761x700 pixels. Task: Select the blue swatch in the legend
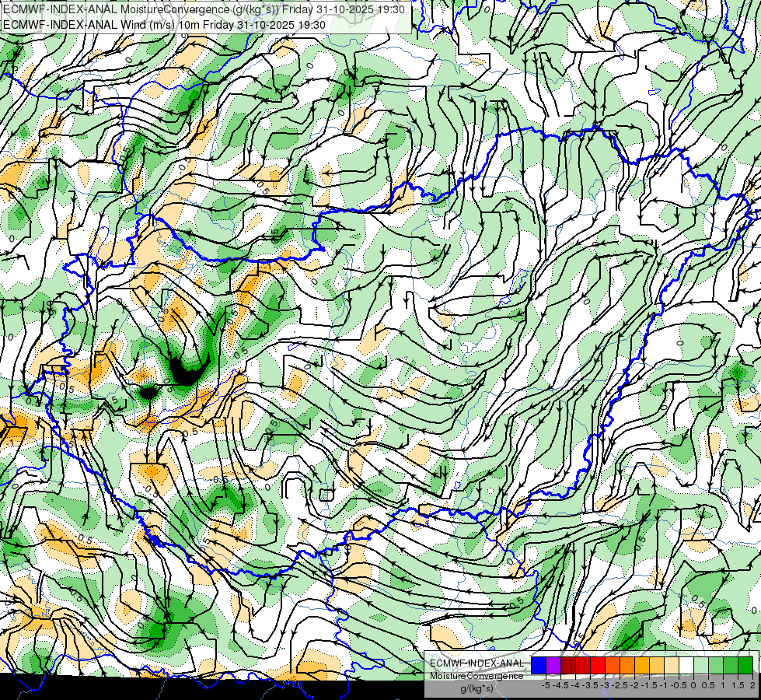click(x=539, y=666)
